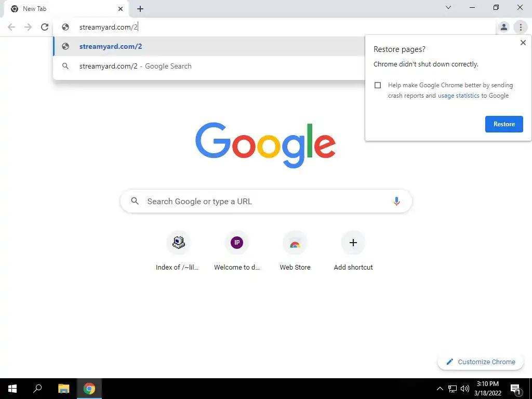Choose the streamyard.com/2 URL suggestion

tap(209, 46)
